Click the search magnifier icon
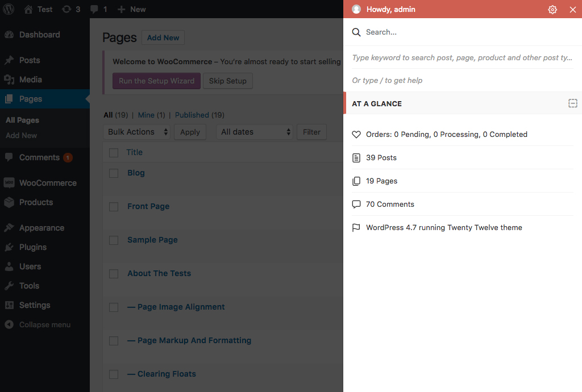Screen dimensions: 582x392 pos(356,32)
